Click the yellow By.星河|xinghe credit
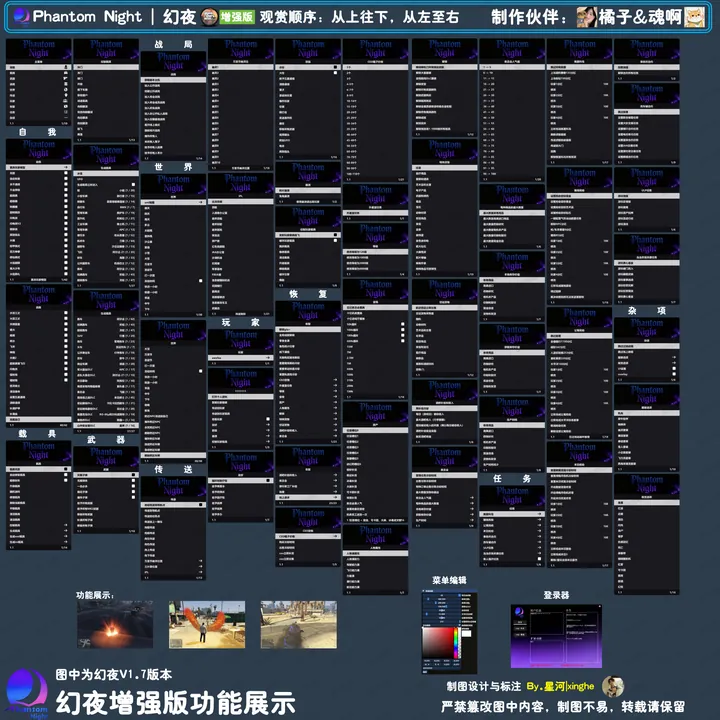 560,686
